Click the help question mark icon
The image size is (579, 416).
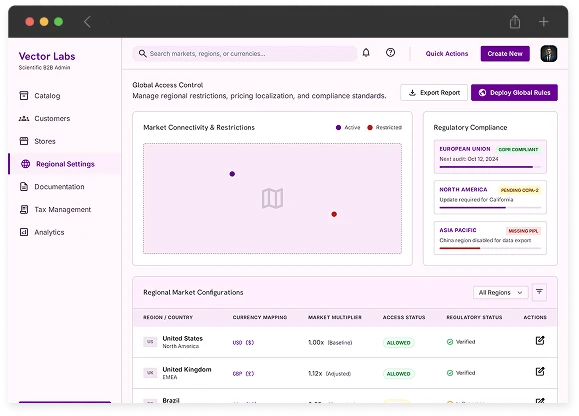point(390,53)
